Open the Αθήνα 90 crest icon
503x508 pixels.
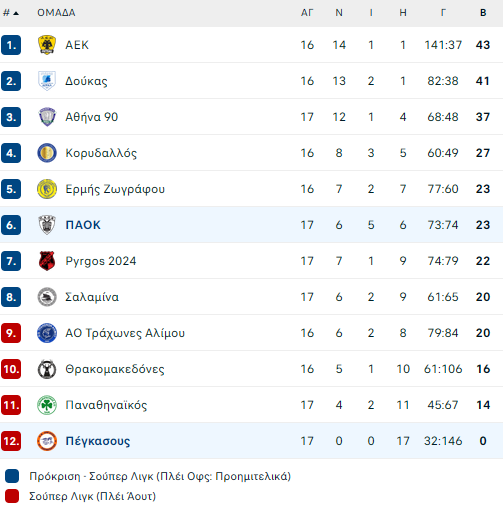[47, 117]
